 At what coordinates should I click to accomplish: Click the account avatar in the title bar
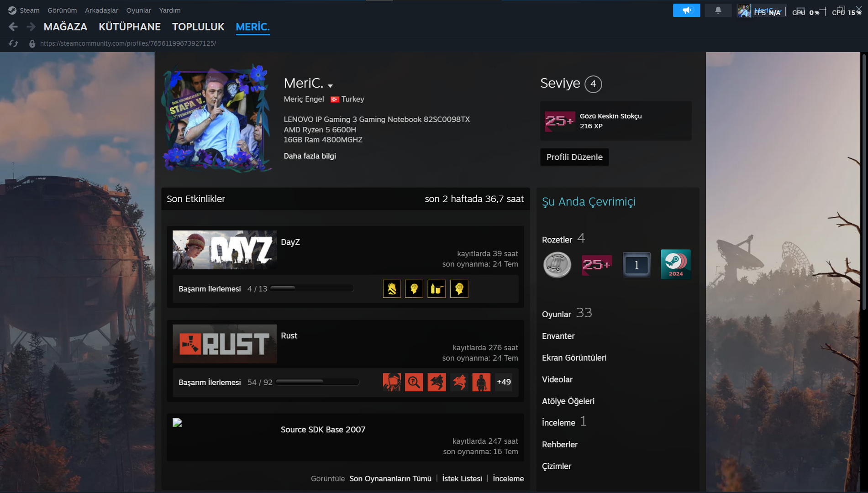tap(744, 10)
